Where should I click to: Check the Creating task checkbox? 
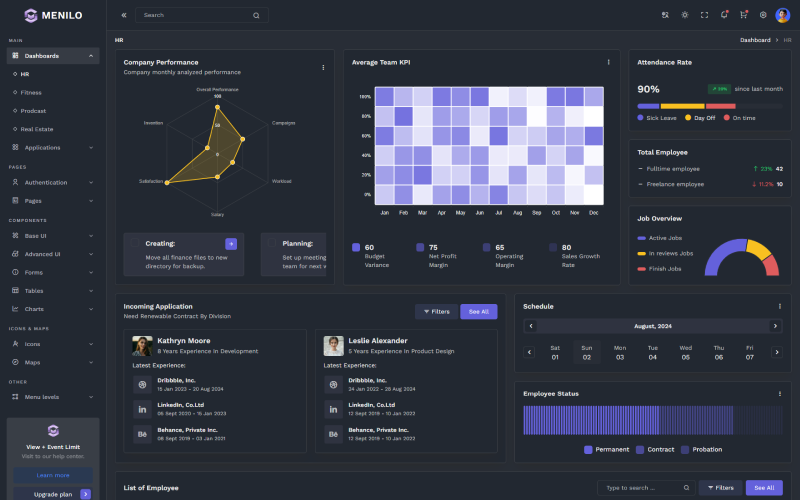135,243
